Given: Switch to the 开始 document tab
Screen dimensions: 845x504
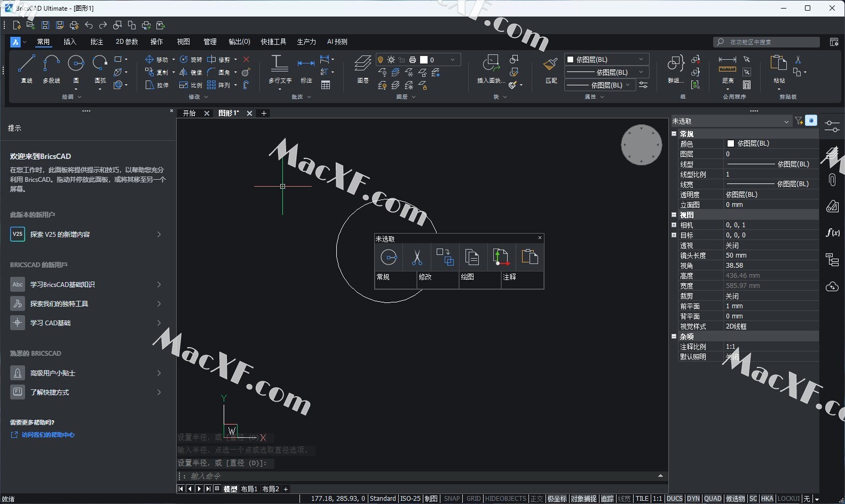Looking at the screenshot, I should click(x=189, y=113).
